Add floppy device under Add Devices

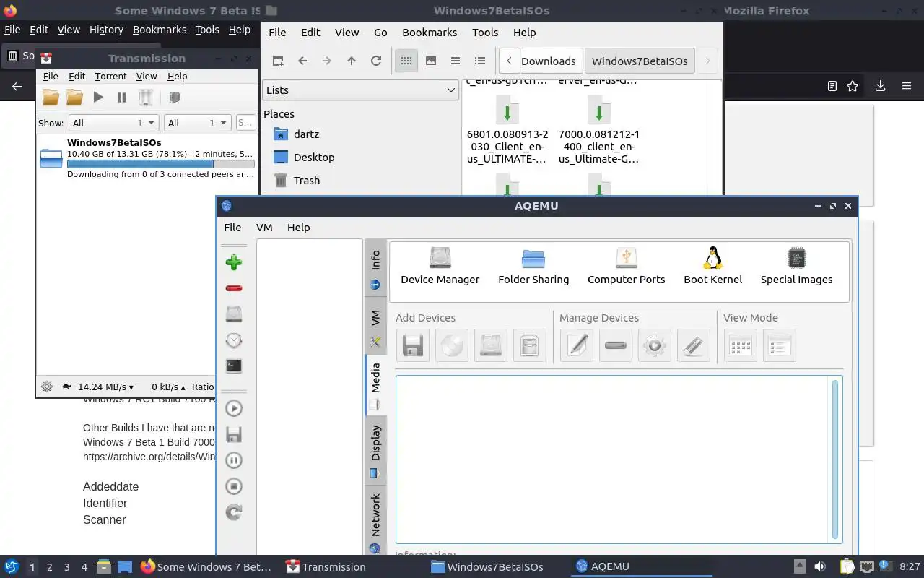coord(413,345)
